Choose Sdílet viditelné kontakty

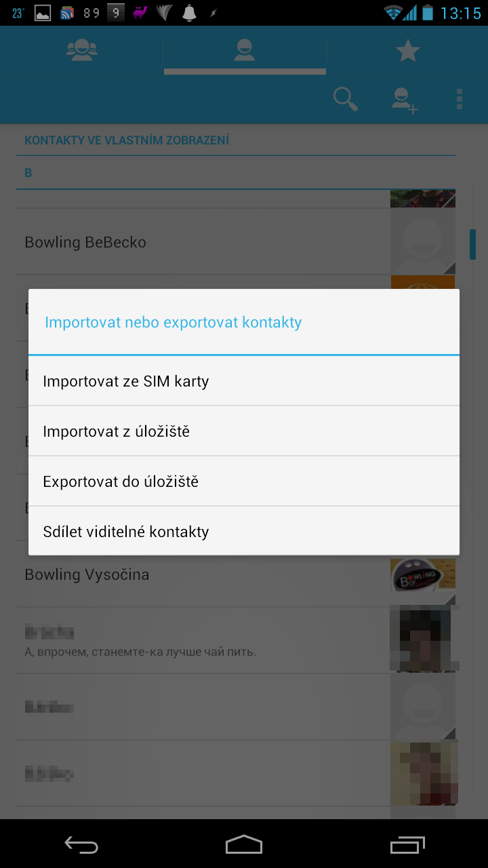coord(244,531)
